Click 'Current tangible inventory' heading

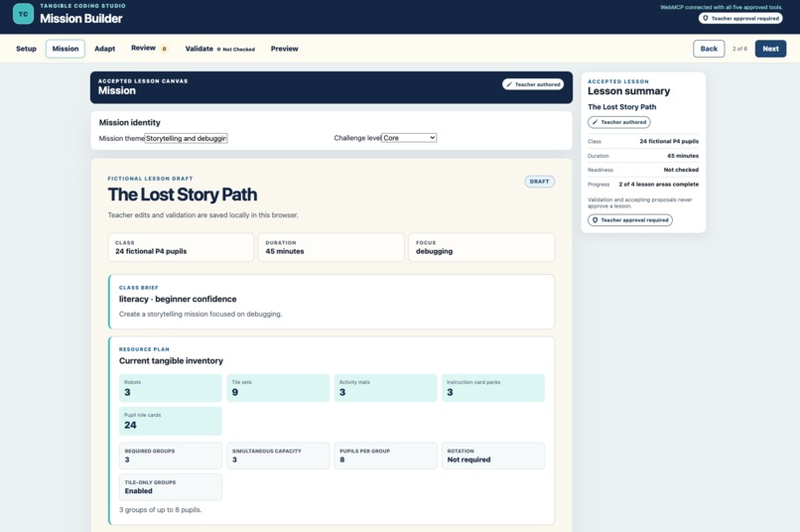(171, 360)
